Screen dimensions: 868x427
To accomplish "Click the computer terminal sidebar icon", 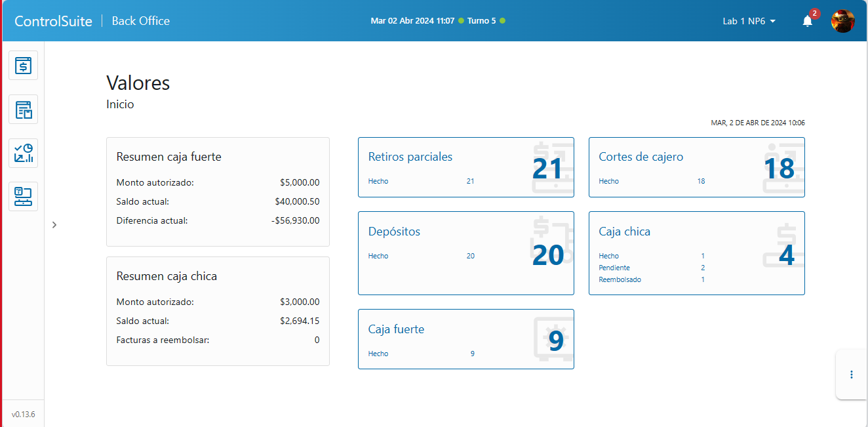I will [23, 196].
